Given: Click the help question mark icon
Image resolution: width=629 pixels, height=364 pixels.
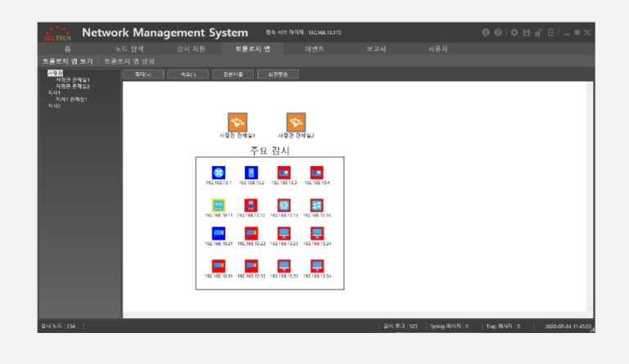Looking at the screenshot, I should (497, 33).
